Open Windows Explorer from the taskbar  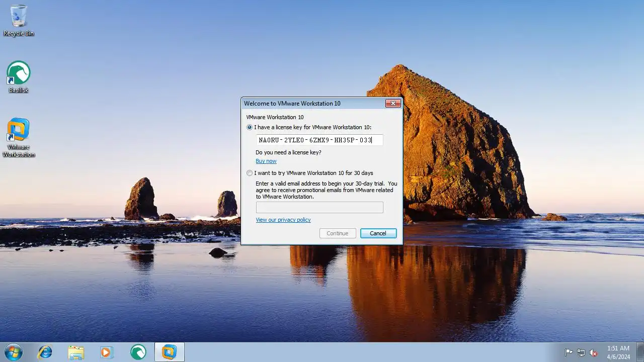tap(76, 352)
